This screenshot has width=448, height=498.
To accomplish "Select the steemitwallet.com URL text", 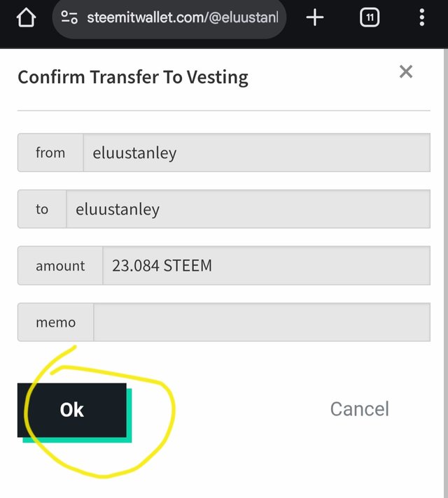I will pyautogui.click(x=183, y=17).
